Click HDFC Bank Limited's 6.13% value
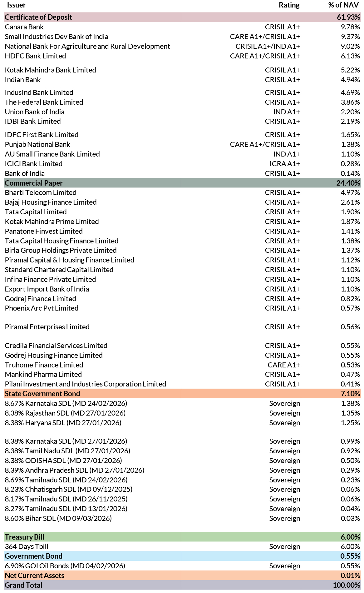The image size is (364, 593). (x=350, y=56)
